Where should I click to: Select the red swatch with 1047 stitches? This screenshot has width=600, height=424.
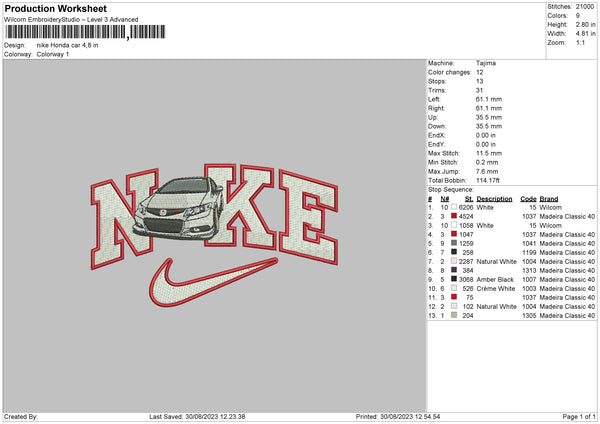[454, 234]
